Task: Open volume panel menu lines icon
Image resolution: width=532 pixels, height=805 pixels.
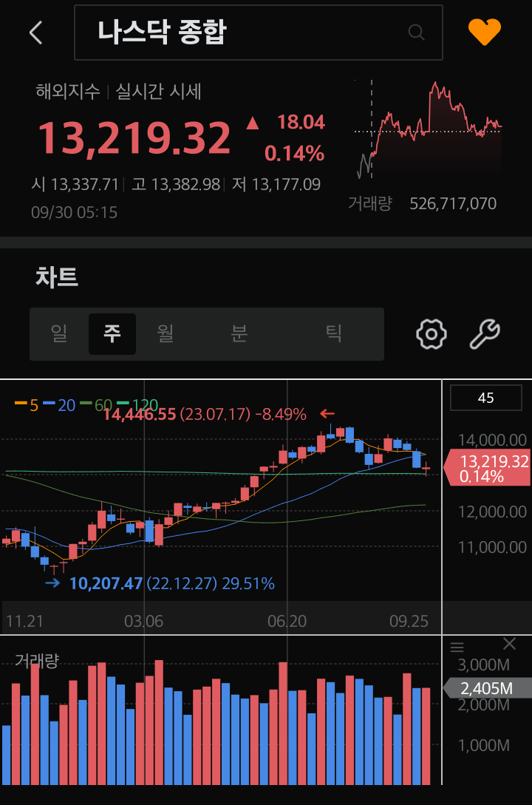Action: (457, 647)
